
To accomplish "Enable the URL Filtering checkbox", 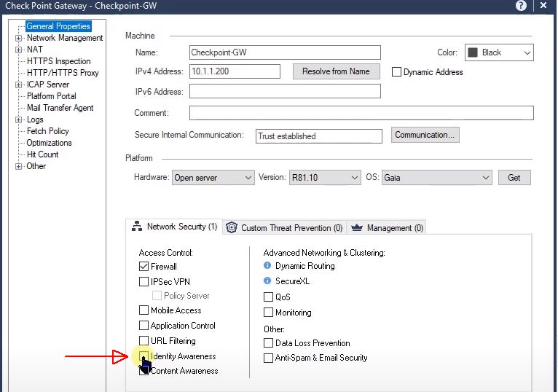I will [144, 341].
